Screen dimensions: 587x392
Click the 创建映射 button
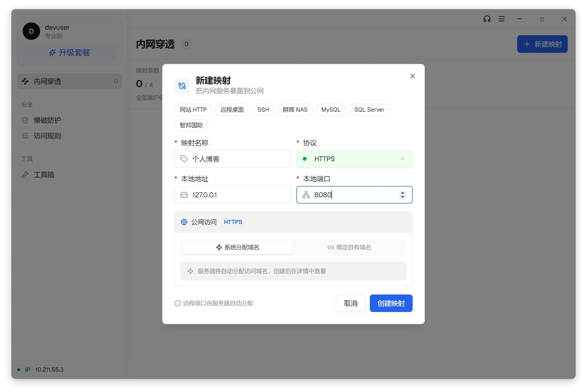point(391,303)
